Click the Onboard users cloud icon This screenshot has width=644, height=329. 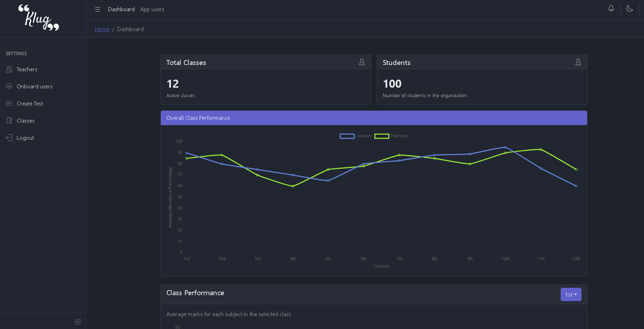tap(9, 86)
